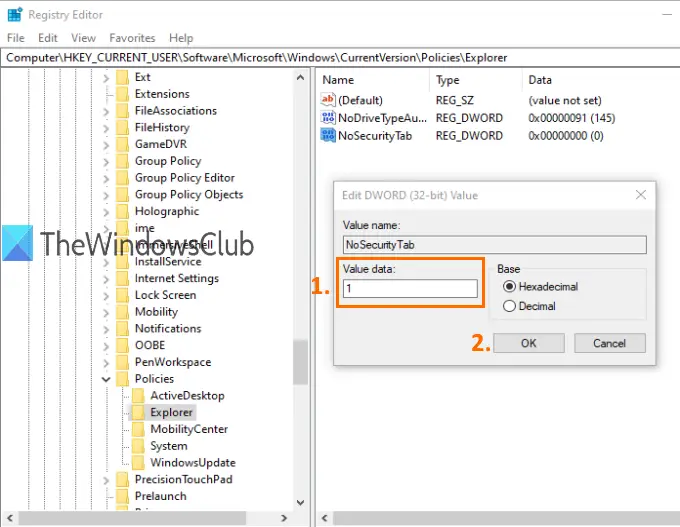Screen dimensions: 680x527
Task: Select the Prelaunch key
Action: click(160, 496)
